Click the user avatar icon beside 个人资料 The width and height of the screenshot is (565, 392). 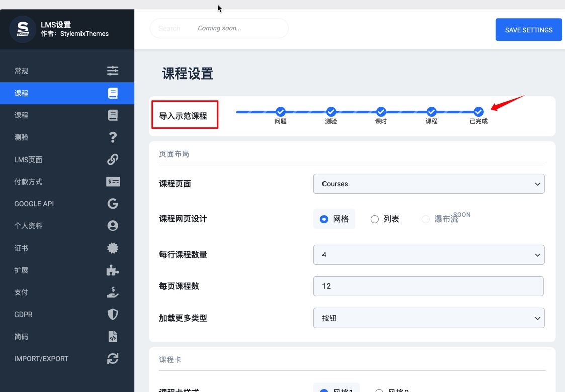pyautogui.click(x=113, y=226)
